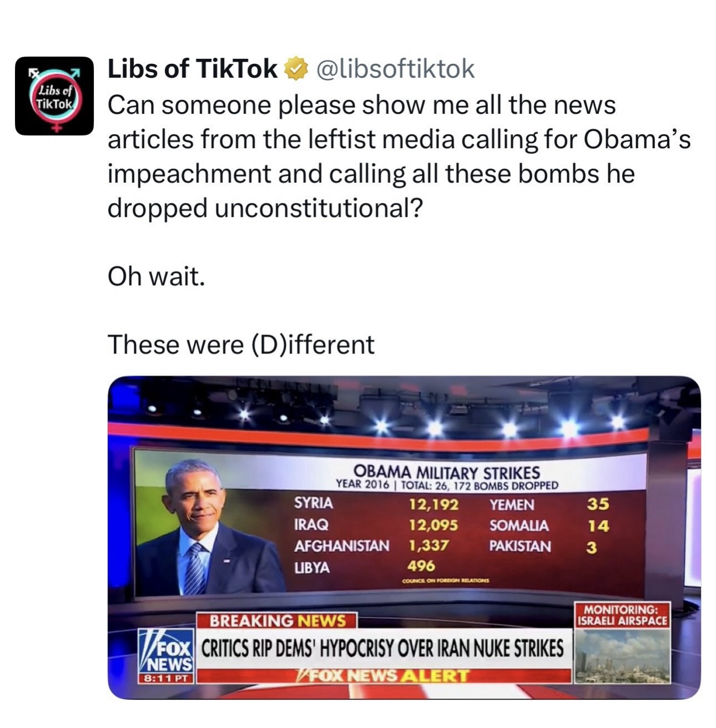Click the 'These were (D)ifferent' line
Image resolution: width=716 pixels, height=728 pixels.
(x=241, y=345)
